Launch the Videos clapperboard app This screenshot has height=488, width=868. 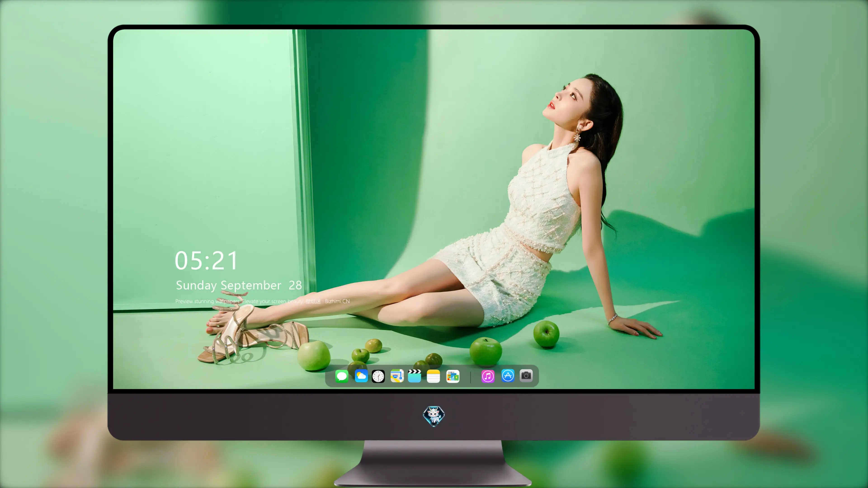pyautogui.click(x=415, y=376)
